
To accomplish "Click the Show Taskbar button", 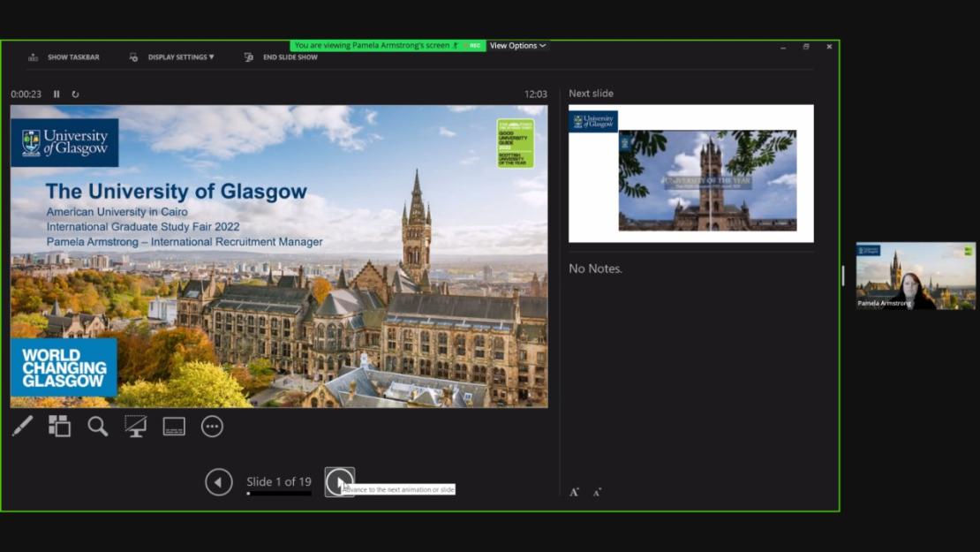I will (x=64, y=57).
